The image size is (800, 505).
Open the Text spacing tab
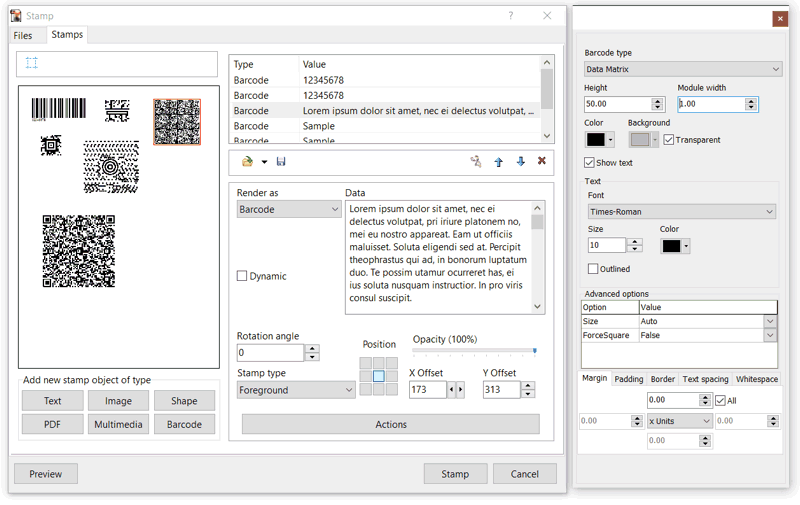(706, 379)
